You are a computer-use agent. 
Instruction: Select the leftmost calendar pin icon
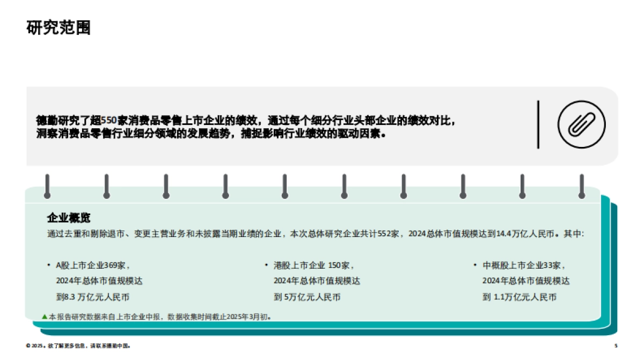(x=47, y=185)
